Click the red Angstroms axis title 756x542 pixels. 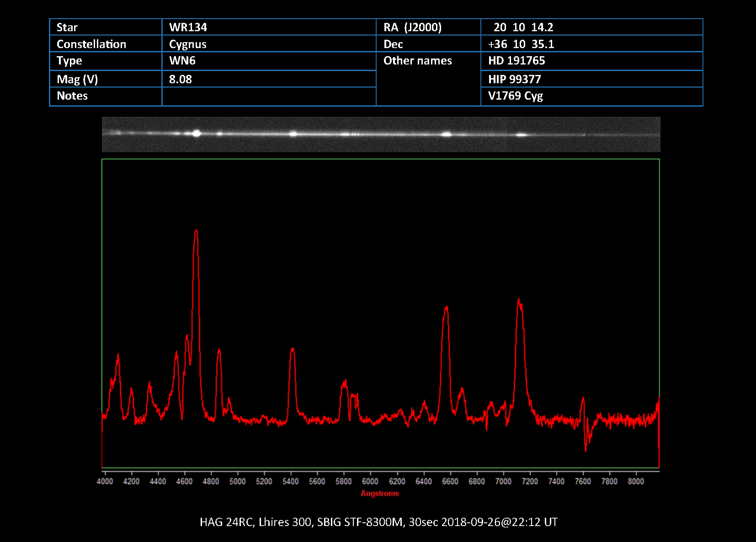coord(379,494)
